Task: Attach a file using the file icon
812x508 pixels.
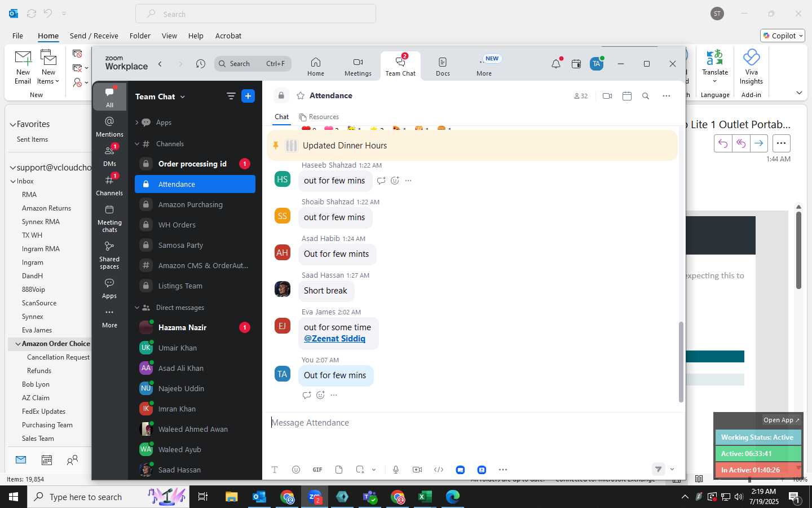Action: coord(339,470)
